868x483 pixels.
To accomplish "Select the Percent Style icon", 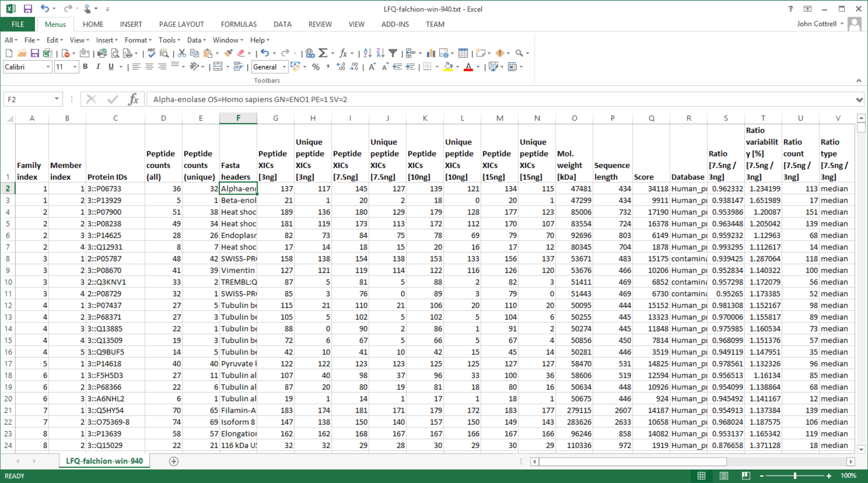I will (x=316, y=67).
